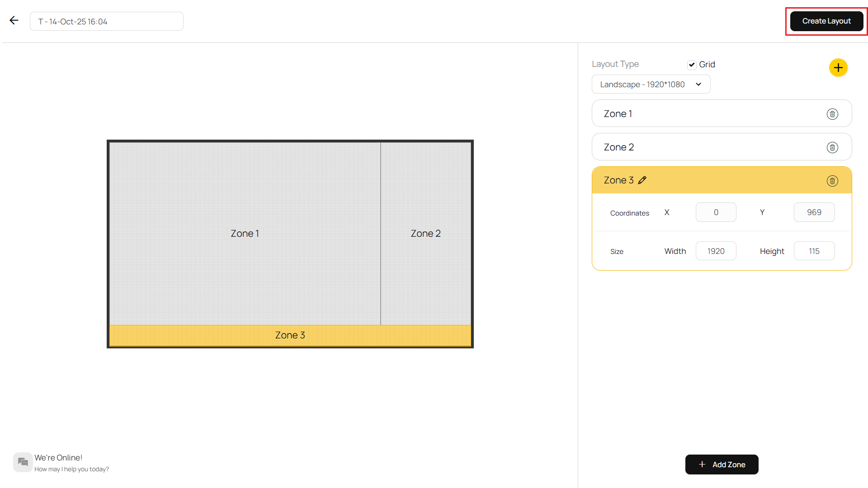
Task: Click the pencil icon to rename Zone 3
Action: 642,180
